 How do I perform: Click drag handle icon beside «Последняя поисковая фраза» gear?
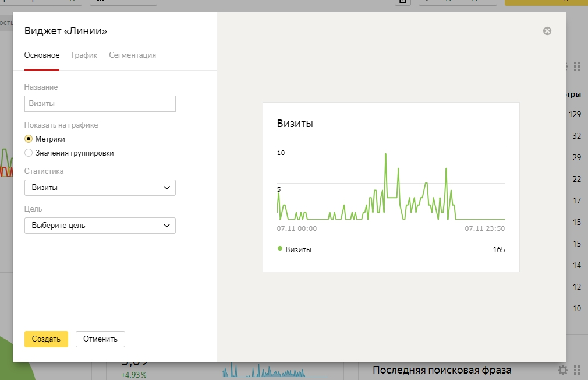[577, 370]
